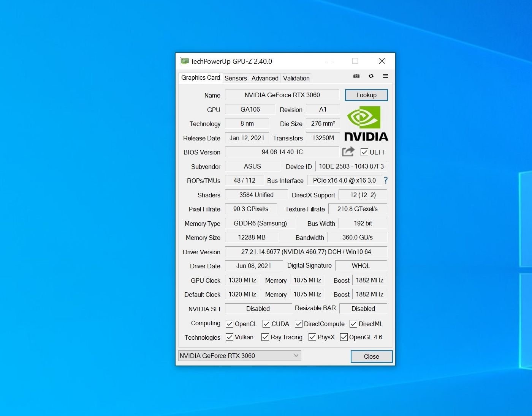Viewport: 532px width, 416px height.
Task: Switch to the Sensors tab
Action: tap(236, 78)
